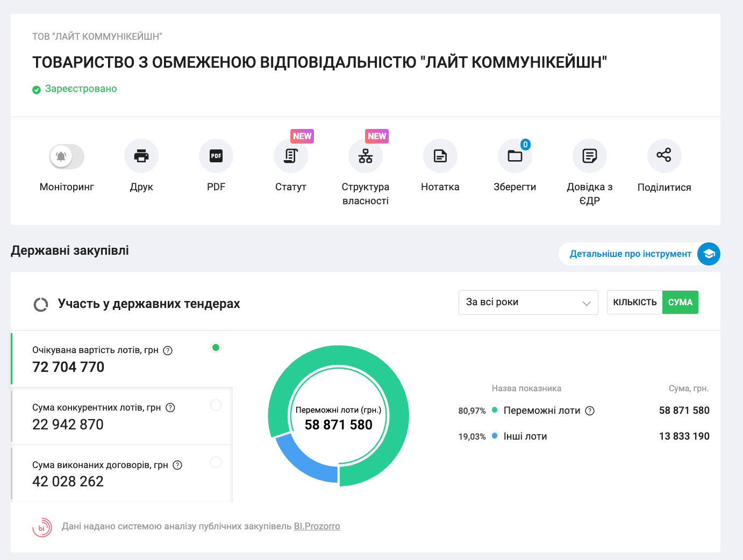This screenshot has height=560, width=743.
Task: Open the Статут document icon
Action: point(291,156)
